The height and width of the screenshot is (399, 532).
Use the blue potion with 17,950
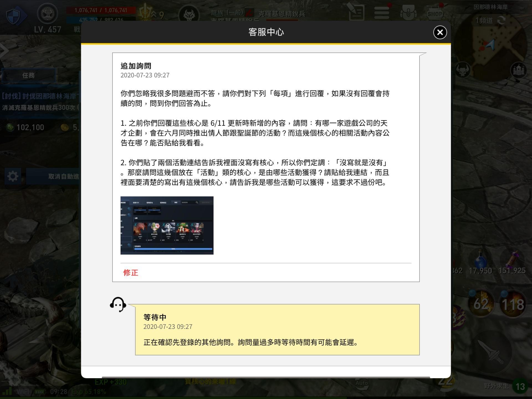(481, 262)
